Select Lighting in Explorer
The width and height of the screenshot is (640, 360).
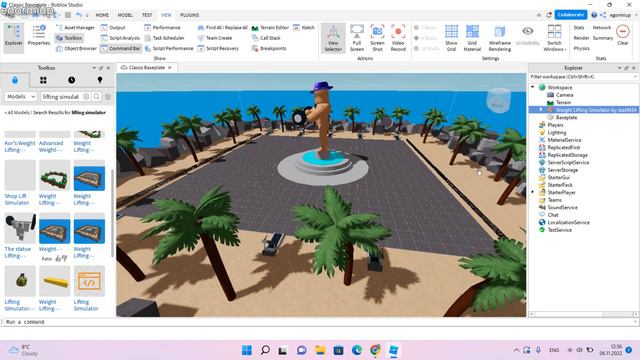(x=557, y=132)
